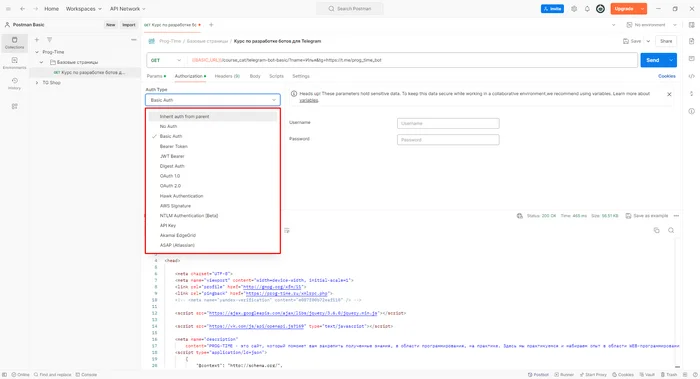Open the environment quick look icon
This screenshot has height=379, width=700.
pos(692,25)
